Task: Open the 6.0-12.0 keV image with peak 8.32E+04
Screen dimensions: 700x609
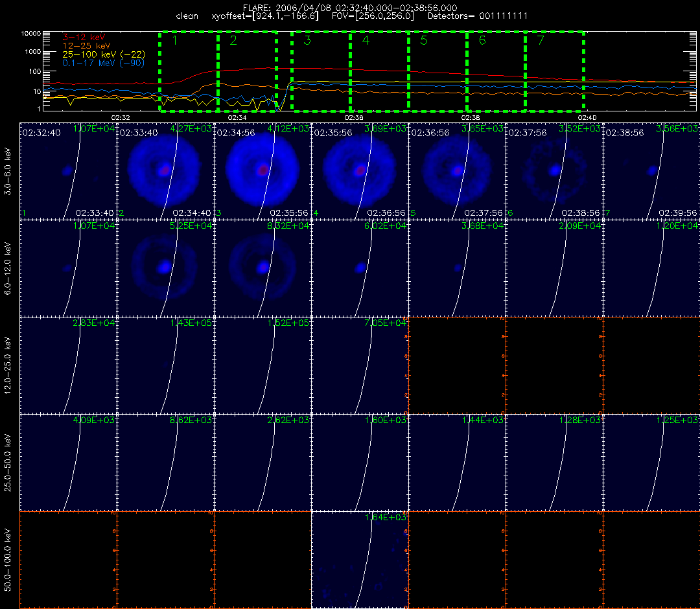Action: coord(263,268)
